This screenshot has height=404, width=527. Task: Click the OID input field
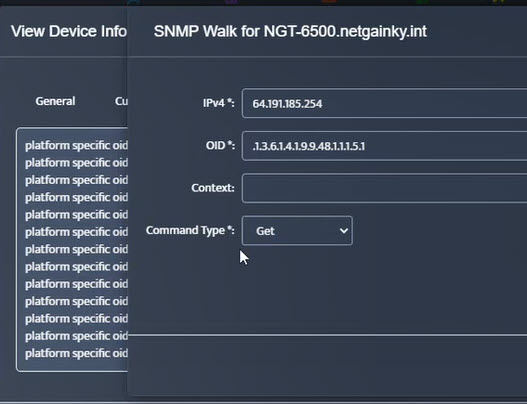pyautogui.click(x=384, y=146)
